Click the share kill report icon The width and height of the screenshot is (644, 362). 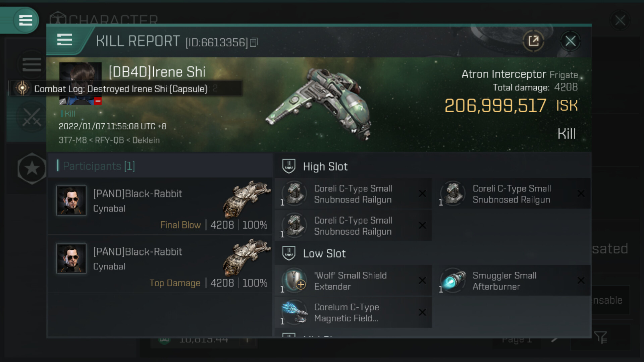tap(533, 41)
